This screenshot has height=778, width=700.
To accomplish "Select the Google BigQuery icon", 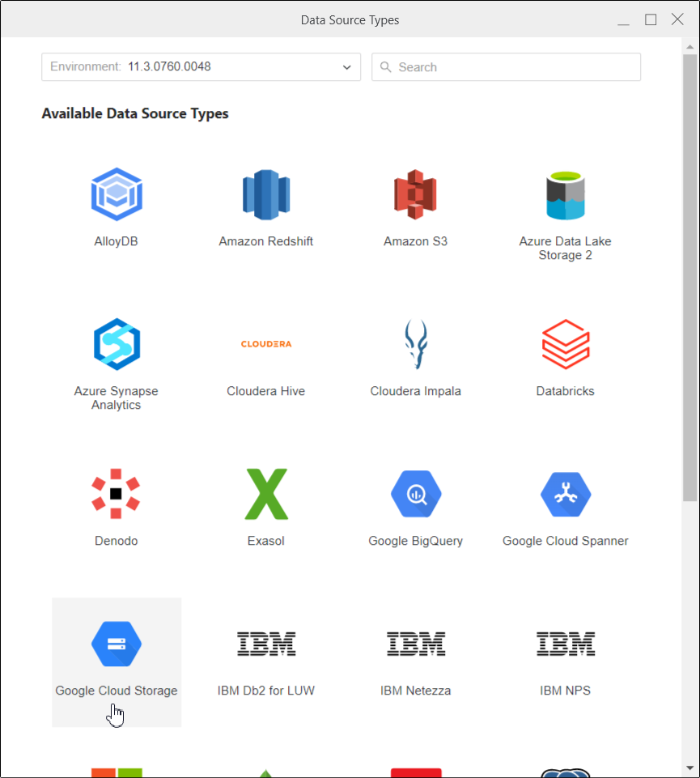I will tap(415, 493).
